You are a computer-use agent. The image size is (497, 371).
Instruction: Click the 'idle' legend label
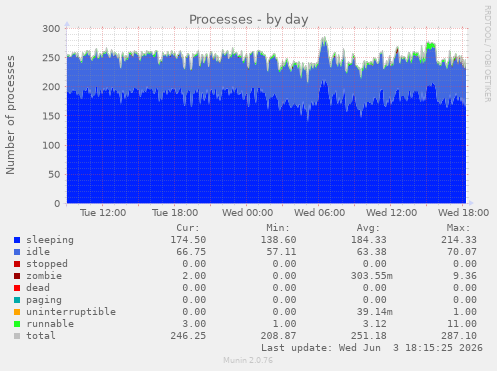tap(38, 252)
